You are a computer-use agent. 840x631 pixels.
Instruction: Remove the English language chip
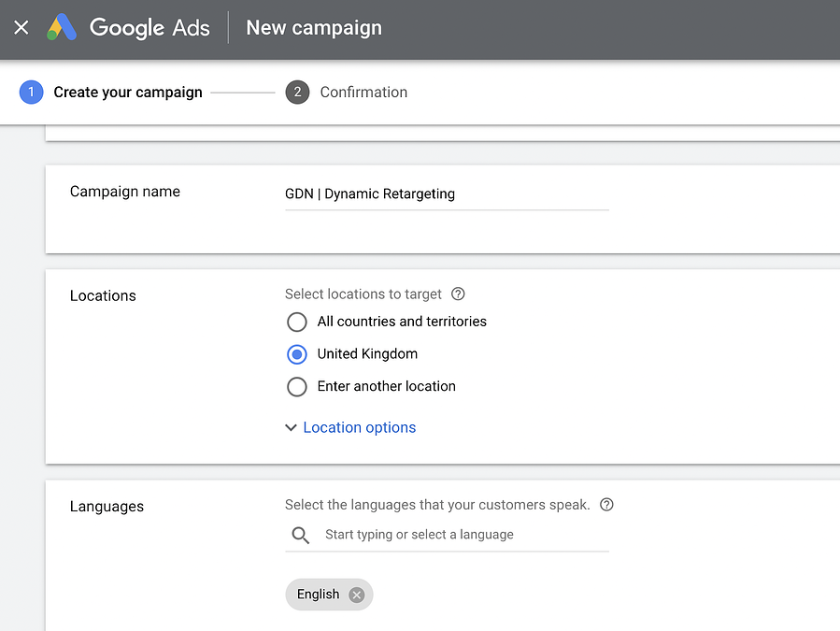(x=356, y=594)
